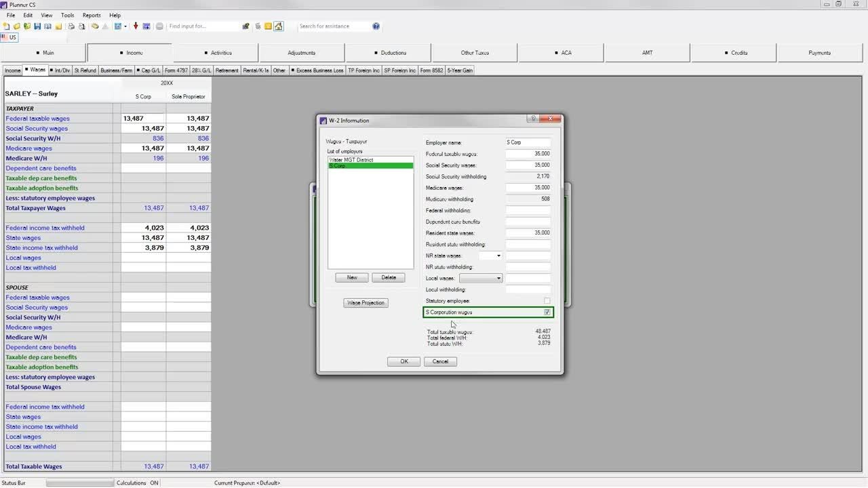Activate the red arrow navigation toolbar icon

coord(136,26)
